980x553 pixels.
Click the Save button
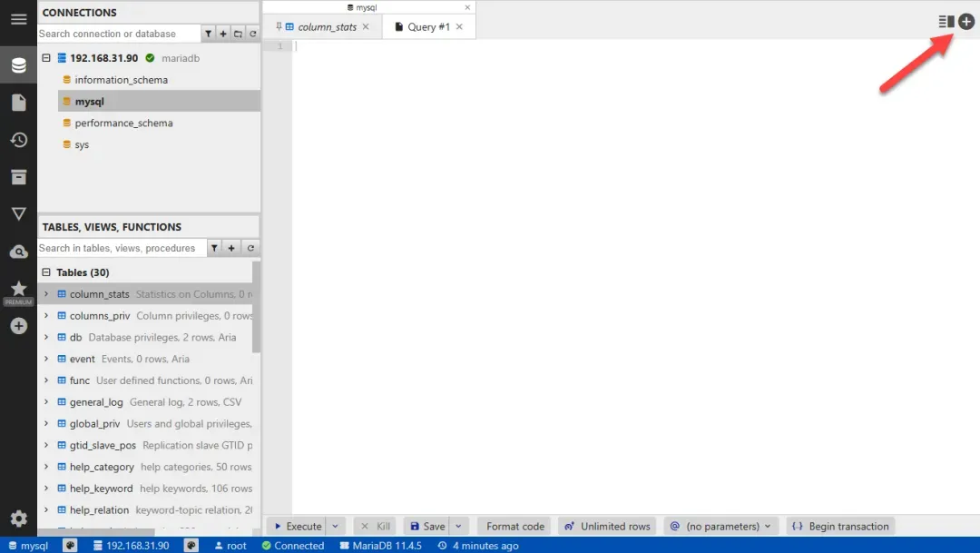point(427,526)
